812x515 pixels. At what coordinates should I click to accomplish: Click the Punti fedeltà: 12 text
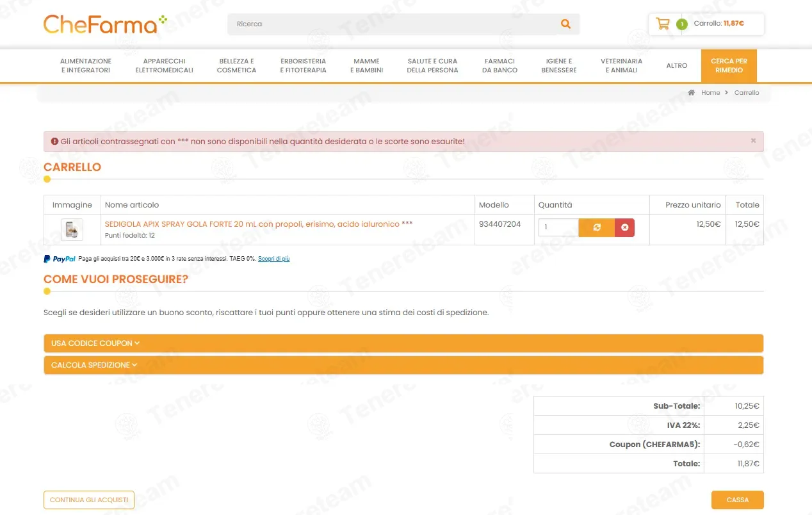point(130,236)
